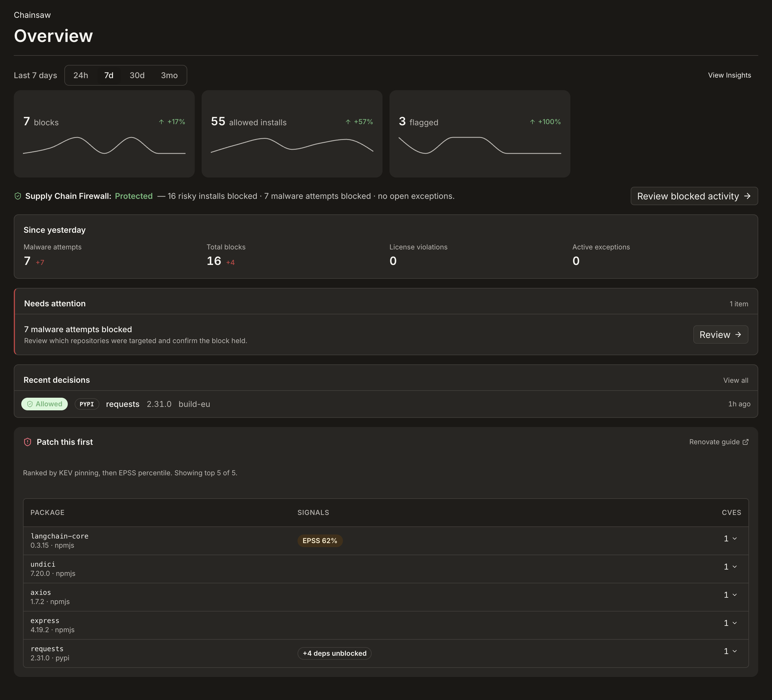
Task: Click the up arrow icon beside +100%
Action: pyautogui.click(x=532, y=122)
